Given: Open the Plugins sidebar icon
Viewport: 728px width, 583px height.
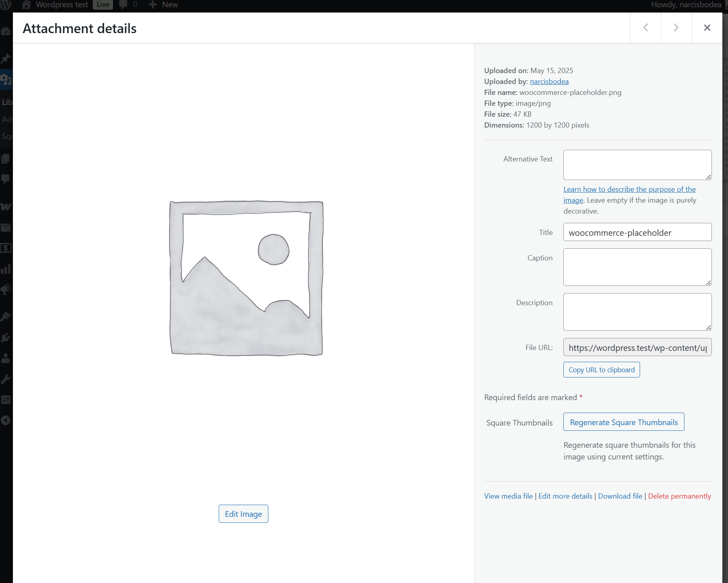Looking at the screenshot, I should [6, 338].
